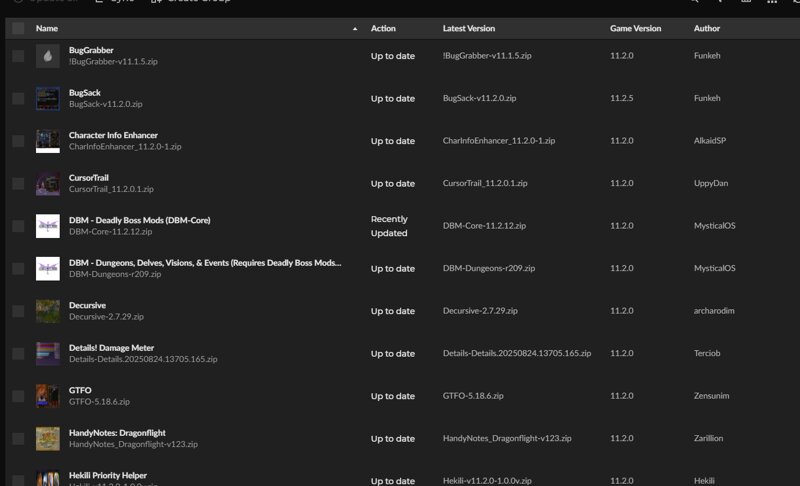Toggle the select-all checkbox in the header

tap(18, 28)
